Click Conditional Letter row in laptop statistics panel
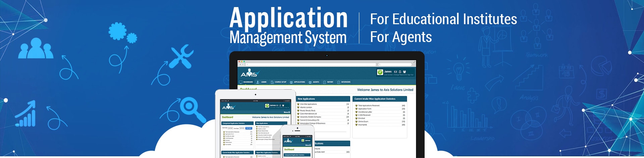 point(380,112)
